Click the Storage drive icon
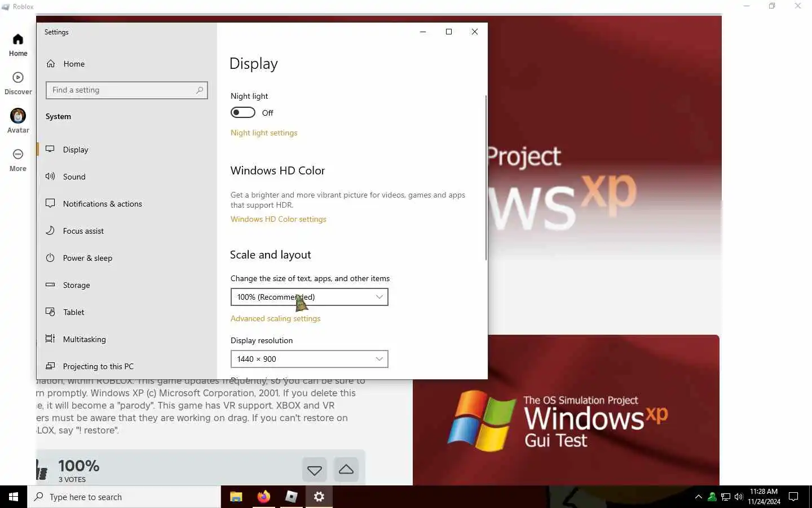 coord(50,284)
